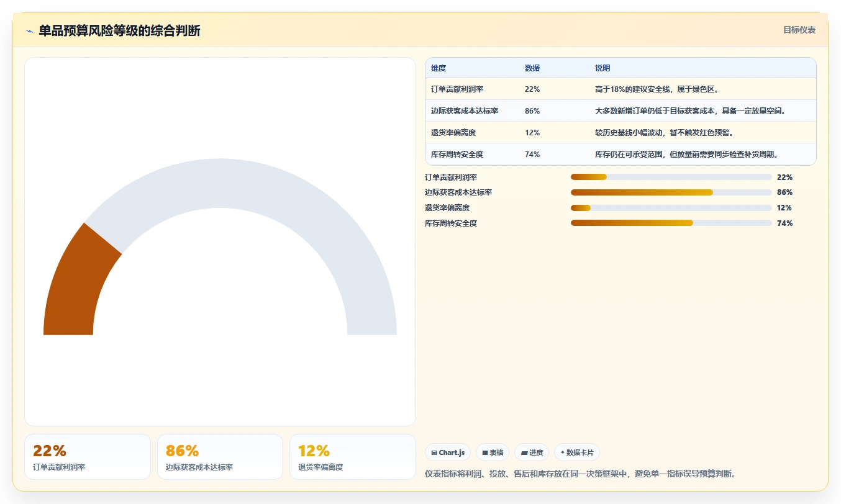This screenshot has height=504, width=841.
Task: Click the 说明 column header
Action: (x=602, y=68)
